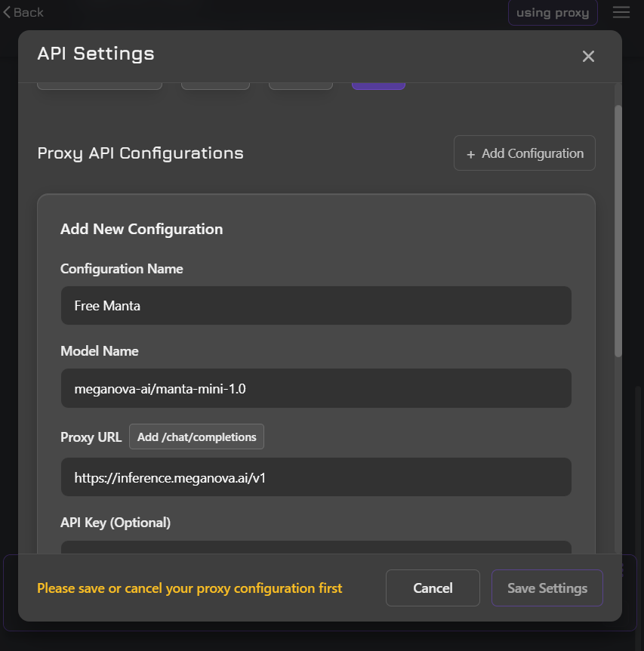Select the Proxy URL text field
Image resolution: width=644 pixels, height=651 pixels.
click(x=316, y=477)
